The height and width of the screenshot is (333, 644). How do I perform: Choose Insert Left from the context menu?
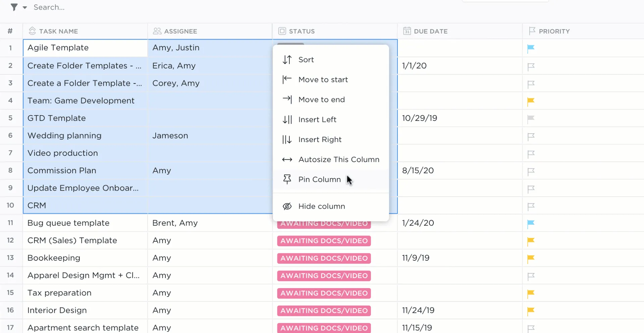[x=317, y=119]
